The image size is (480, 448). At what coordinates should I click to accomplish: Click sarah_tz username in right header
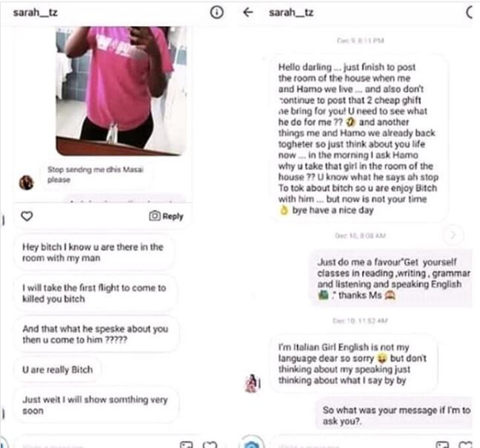[291, 13]
